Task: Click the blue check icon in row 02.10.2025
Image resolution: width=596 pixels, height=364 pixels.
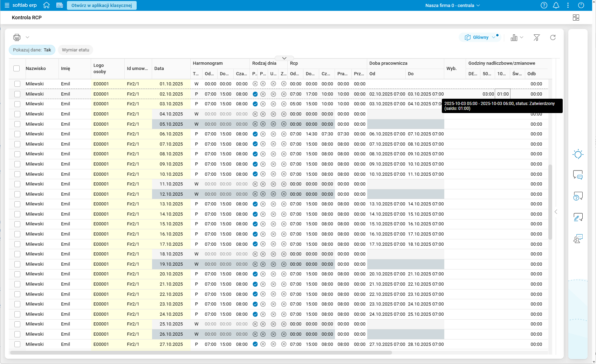Action: click(x=255, y=94)
